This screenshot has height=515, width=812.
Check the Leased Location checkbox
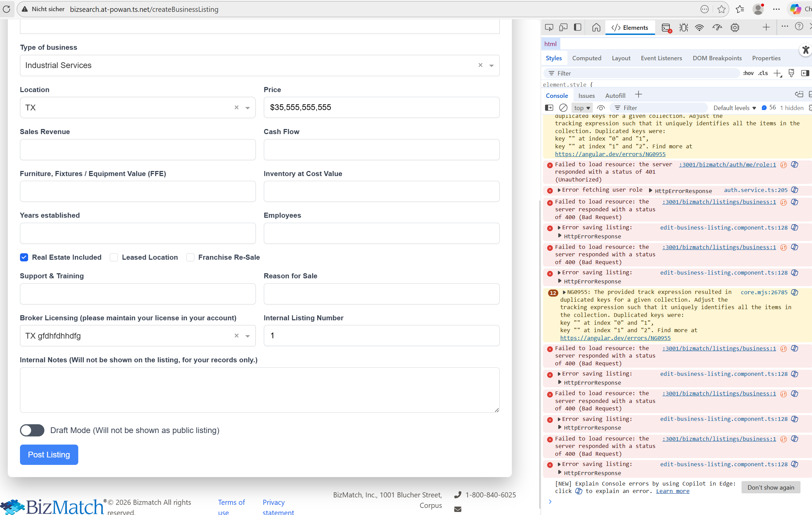click(x=114, y=257)
